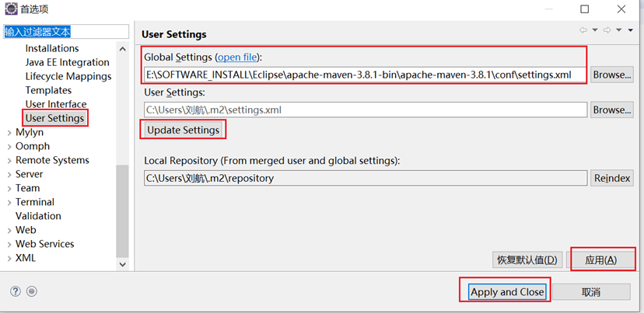This screenshot has width=644, height=313.
Task: Click Apply and Close button
Action: coord(507,292)
